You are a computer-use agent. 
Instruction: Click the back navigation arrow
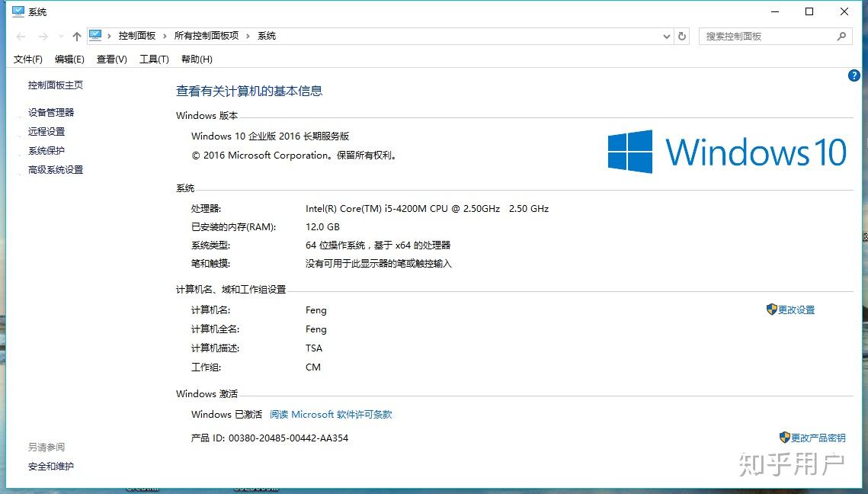[x=20, y=35]
